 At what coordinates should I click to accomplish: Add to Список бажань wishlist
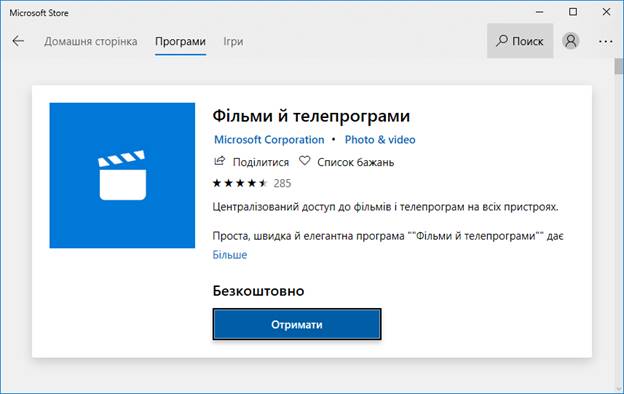355,162
